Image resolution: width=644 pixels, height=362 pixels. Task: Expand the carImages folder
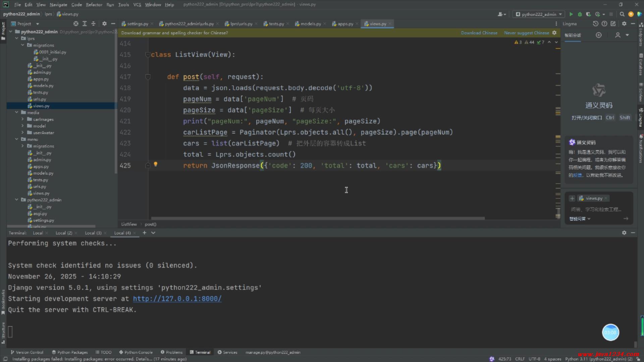(x=22, y=119)
